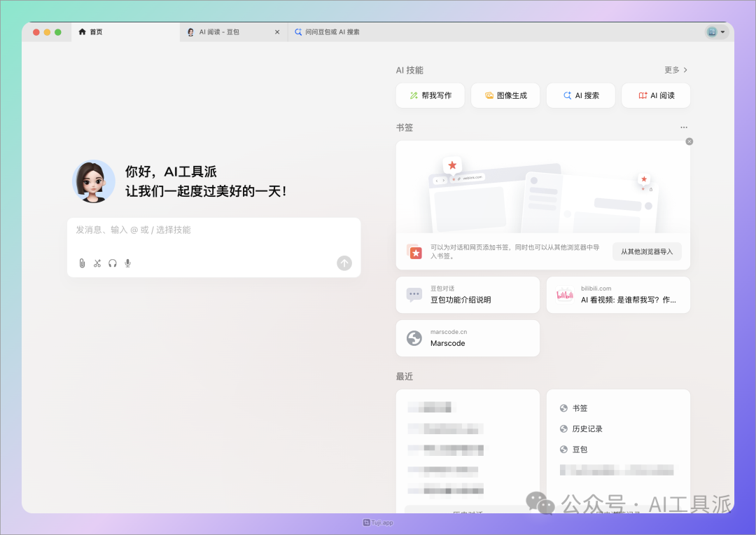Dismiss the bookmark import banner

[689, 141]
